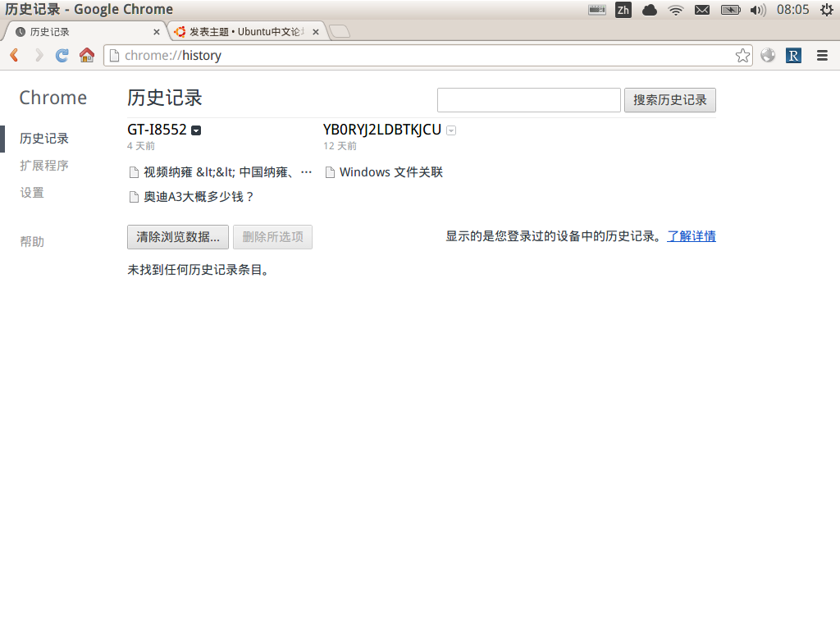Screen dimensions: 840x630
Task: Open the Wi-Fi network menu
Action: click(x=676, y=10)
